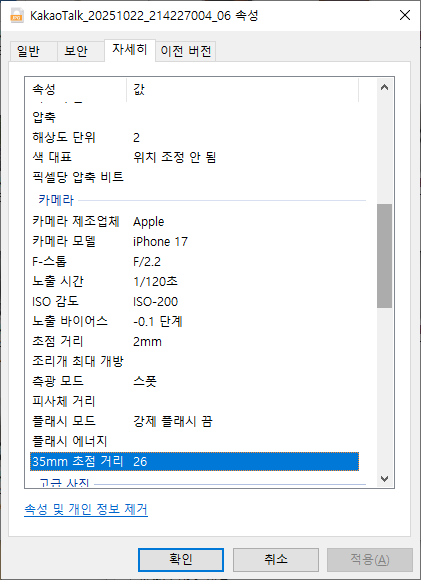Select the 노출 시간 row
421x580 pixels.
194,281
